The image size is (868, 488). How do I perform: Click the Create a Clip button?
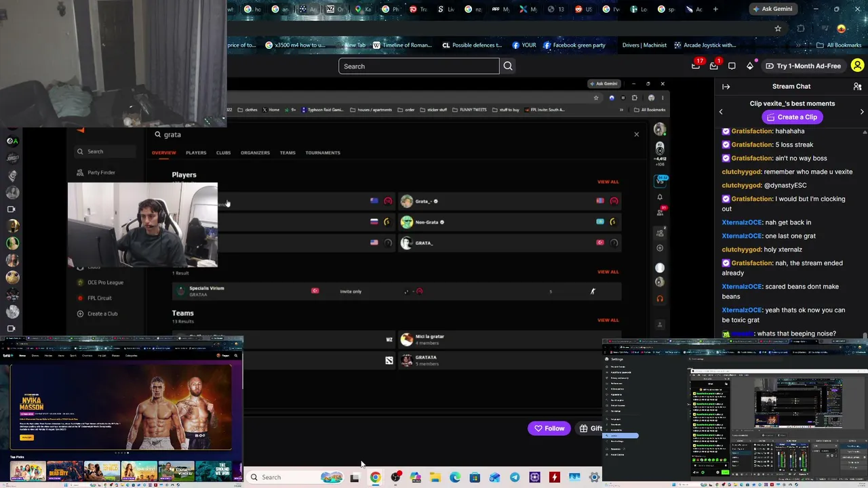[791, 117]
